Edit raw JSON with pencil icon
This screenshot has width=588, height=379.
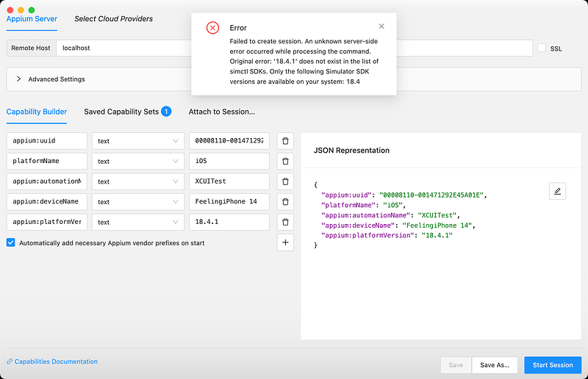tap(557, 191)
